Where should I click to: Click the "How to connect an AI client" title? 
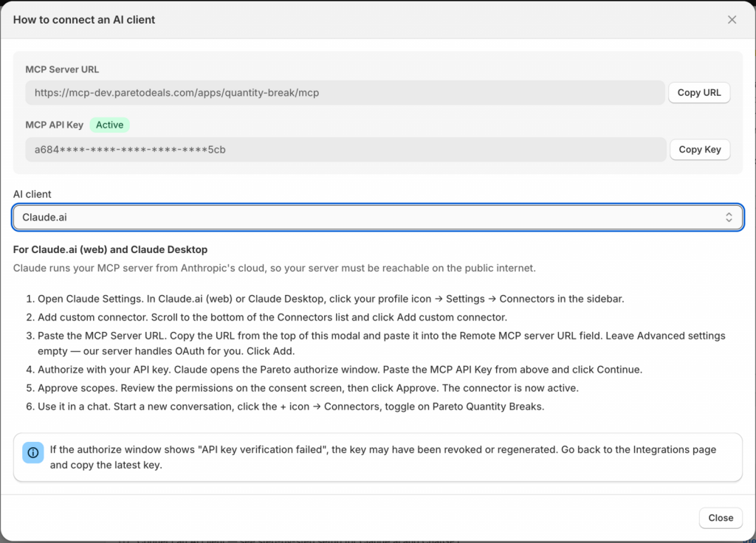pos(84,20)
